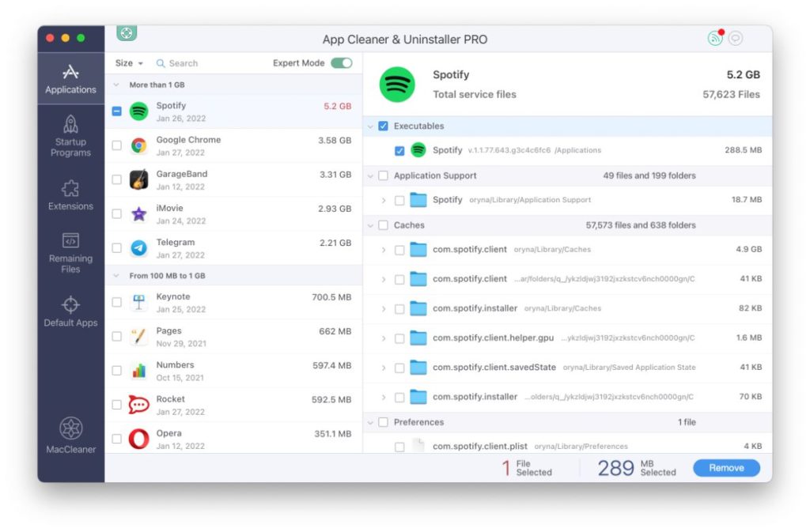
Task: Uncheck the Executables checkbox
Action: point(383,125)
